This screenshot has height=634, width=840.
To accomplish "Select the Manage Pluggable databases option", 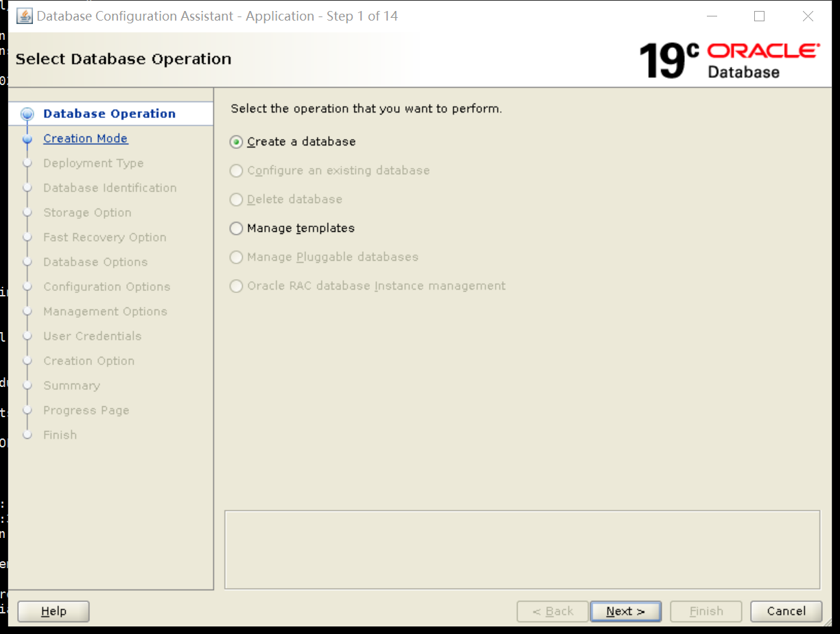I will point(236,257).
